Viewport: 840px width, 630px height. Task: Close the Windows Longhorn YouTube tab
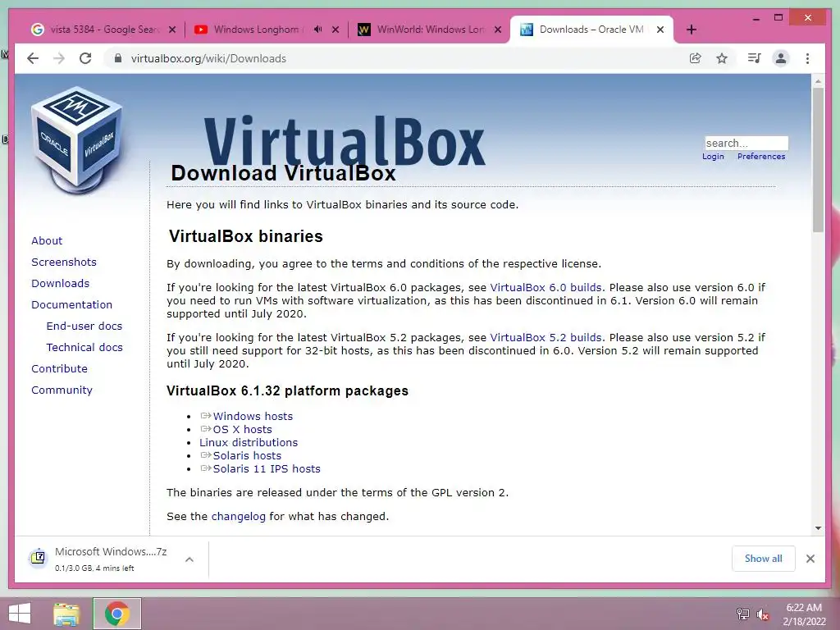click(336, 30)
